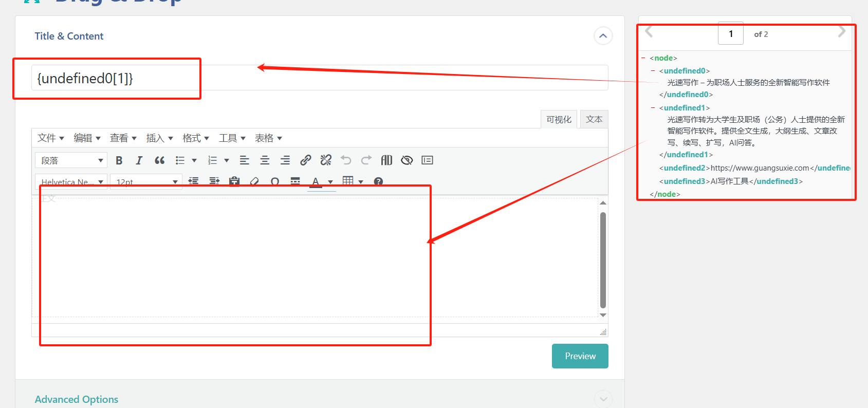868x408 pixels.
Task: Collapse the undefined0 XML node
Action: pos(653,71)
